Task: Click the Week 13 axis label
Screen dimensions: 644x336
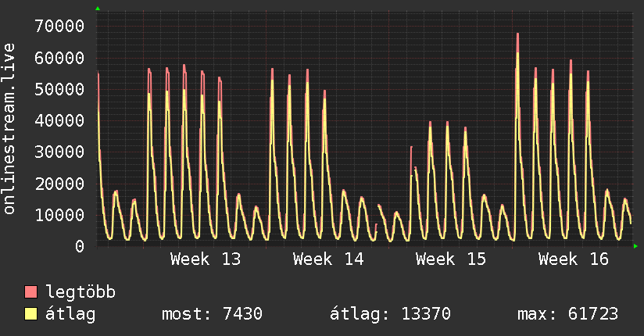Action: pos(206,259)
